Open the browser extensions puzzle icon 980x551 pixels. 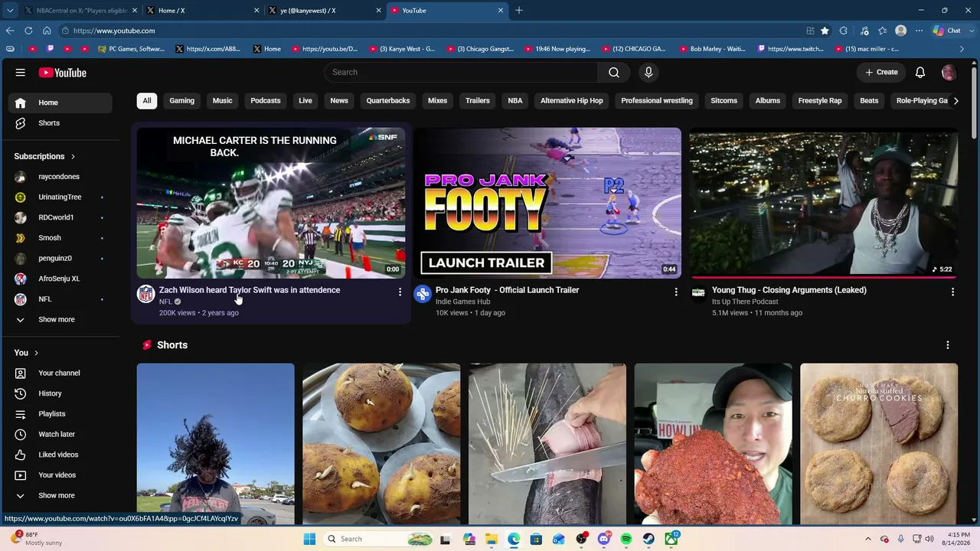(x=844, y=31)
